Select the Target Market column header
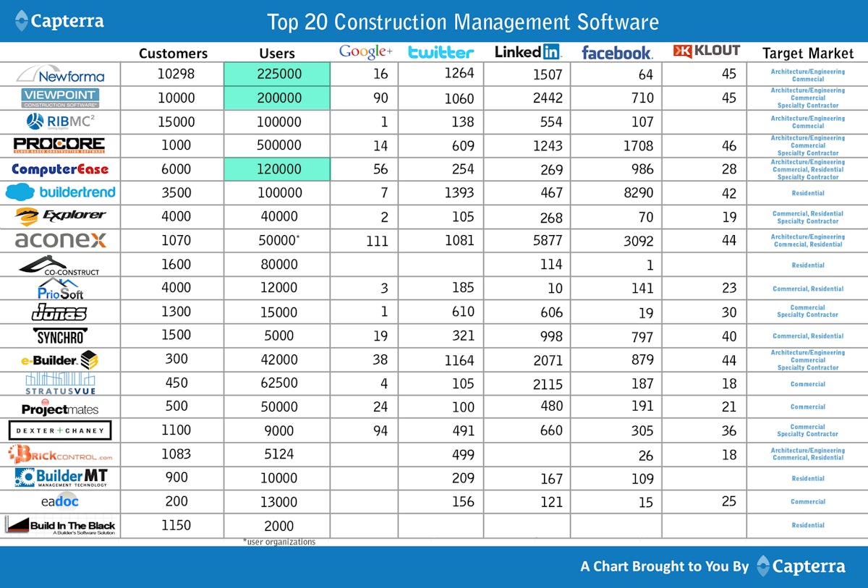 807,53
